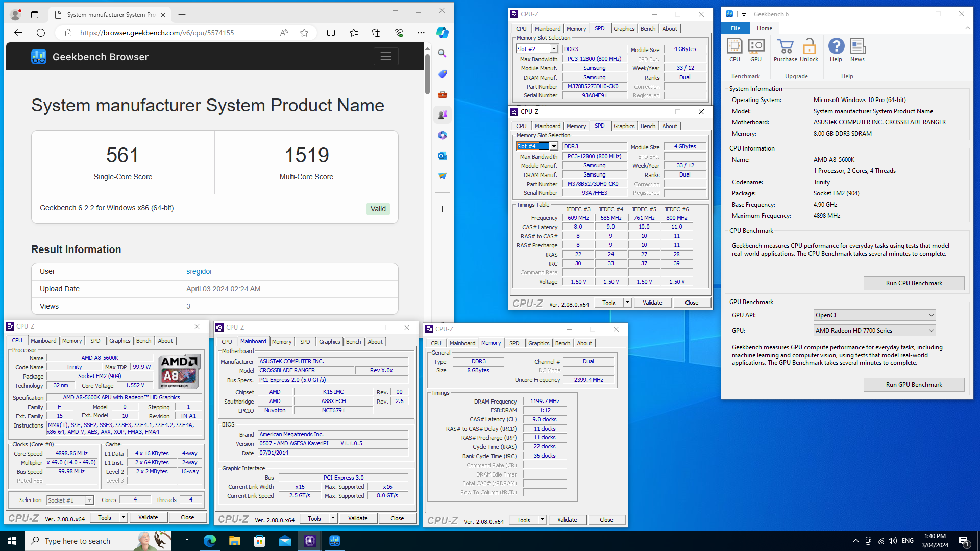This screenshot has width=980, height=551.
Task: Open the Geekbench Browser hamburger menu
Action: coord(386,56)
